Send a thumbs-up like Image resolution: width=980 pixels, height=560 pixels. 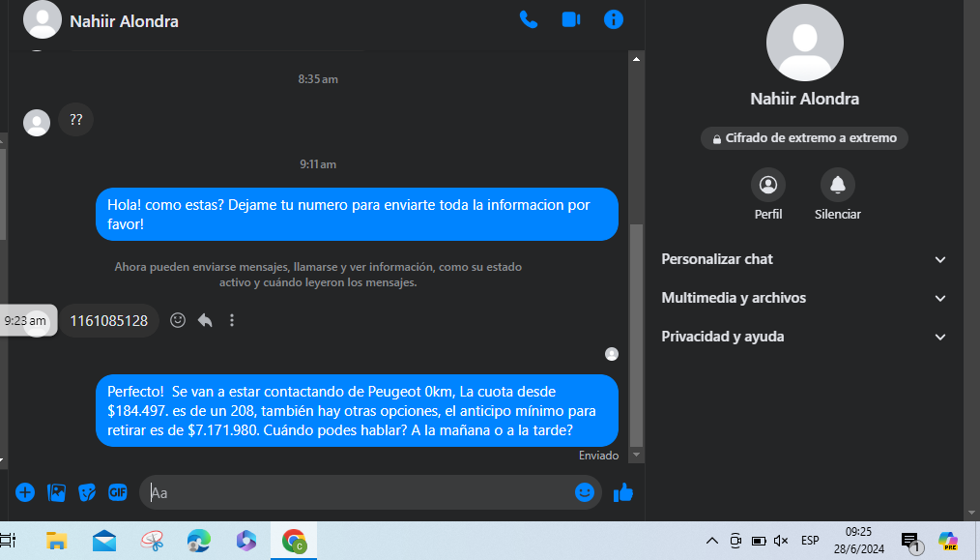point(623,492)
